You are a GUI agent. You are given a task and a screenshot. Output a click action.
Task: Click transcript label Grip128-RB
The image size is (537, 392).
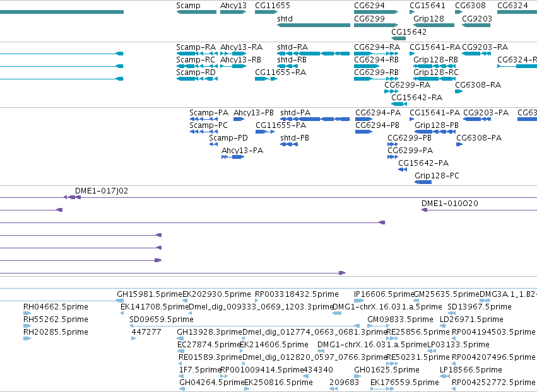point(435,59)
